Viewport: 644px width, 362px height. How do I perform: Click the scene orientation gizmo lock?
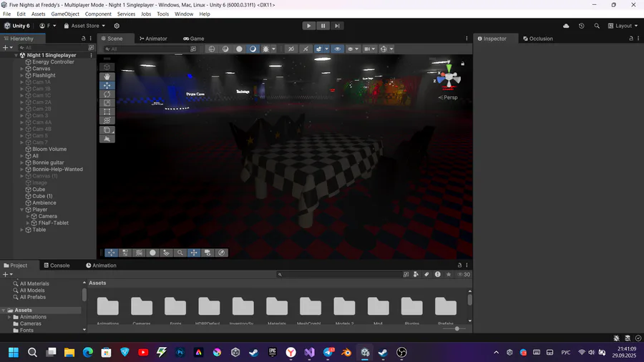click(462, 64)
